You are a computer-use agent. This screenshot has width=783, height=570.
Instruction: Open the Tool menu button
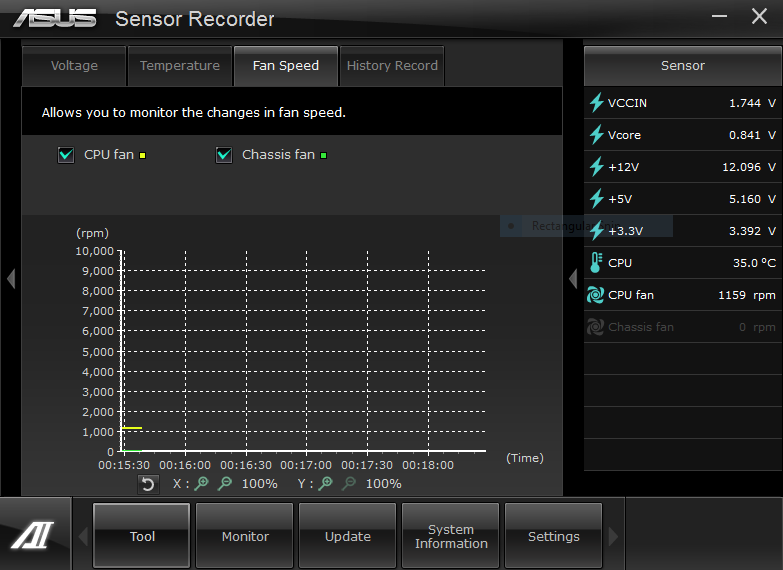(x=142, y=536)
